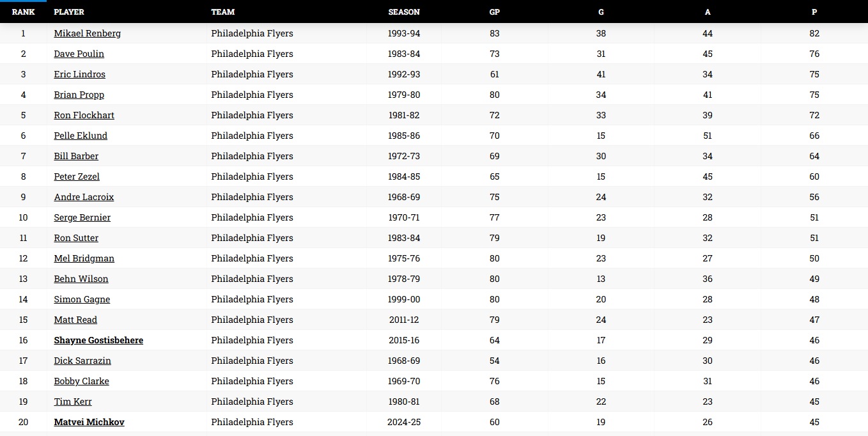The width and height of the screenshot is (868, 436).
Task: Sort by assists A column header
Action: pyautogui.click(x=708, y=12)
